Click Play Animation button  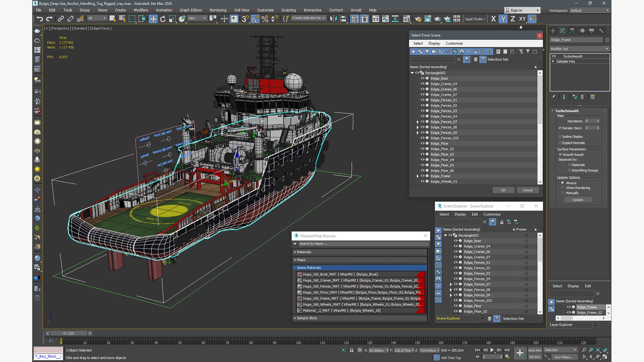[492, 350]
